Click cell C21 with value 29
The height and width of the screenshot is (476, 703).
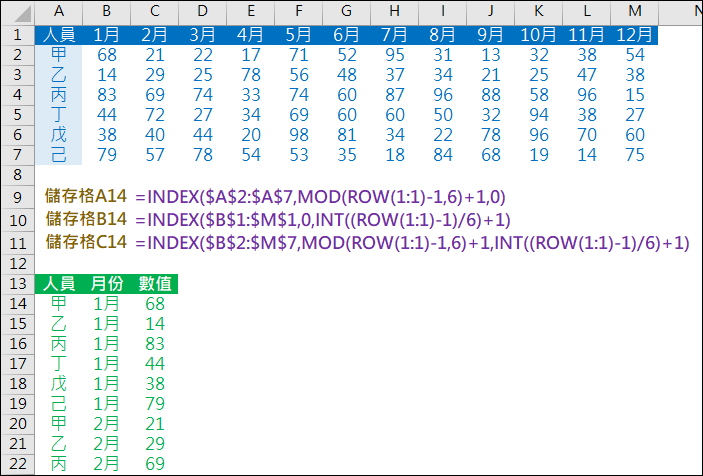tap(155, 444)
